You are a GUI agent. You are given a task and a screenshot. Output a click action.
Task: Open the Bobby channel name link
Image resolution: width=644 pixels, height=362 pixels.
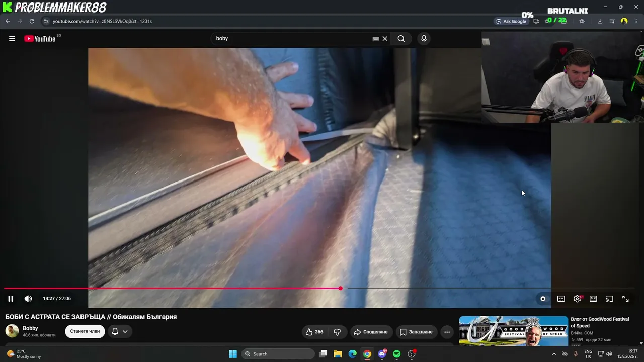tap(30, 328)
